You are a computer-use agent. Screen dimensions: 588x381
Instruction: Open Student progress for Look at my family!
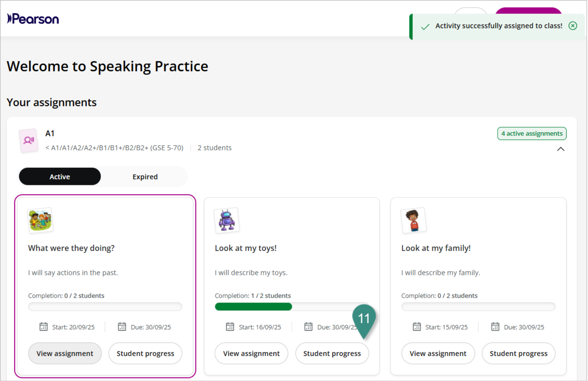(x=518, y=353)
